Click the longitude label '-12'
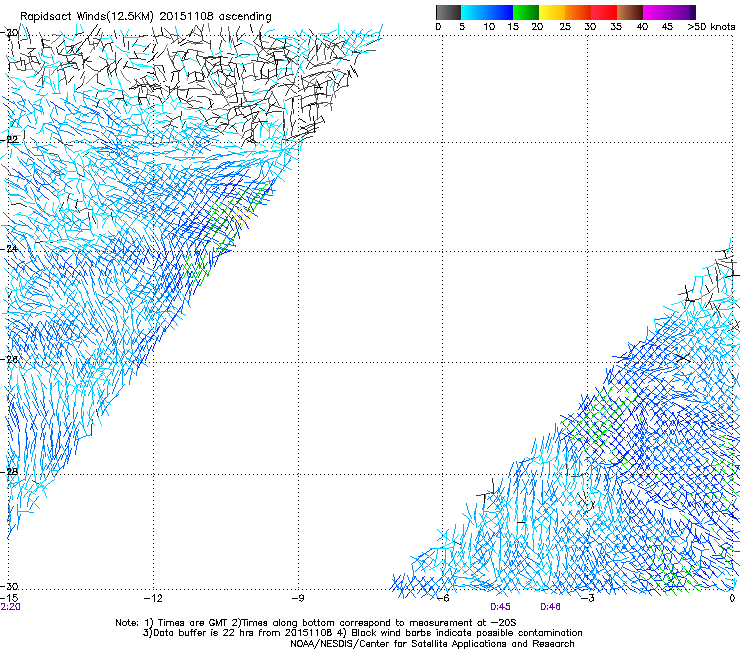Viewport: 740px width, 650px height. click(153, 598)
